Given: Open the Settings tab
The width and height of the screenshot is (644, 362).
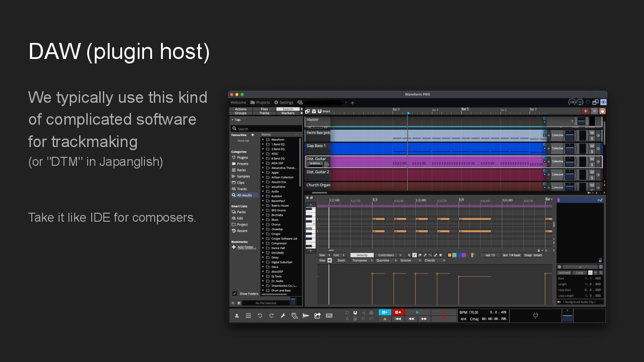Looking at the screenshot, I should [x=284, y=102].
